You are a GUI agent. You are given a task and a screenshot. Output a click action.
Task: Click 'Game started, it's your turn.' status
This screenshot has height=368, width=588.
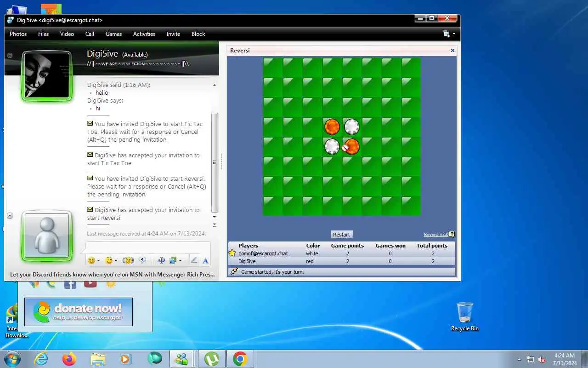pyautogui.click(x=272, y=272)
